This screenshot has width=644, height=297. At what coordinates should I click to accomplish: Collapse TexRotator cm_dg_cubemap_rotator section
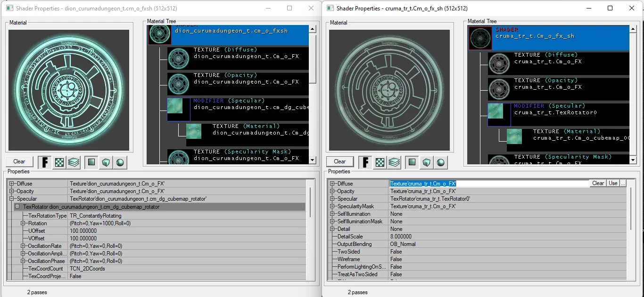click(17, 207)
